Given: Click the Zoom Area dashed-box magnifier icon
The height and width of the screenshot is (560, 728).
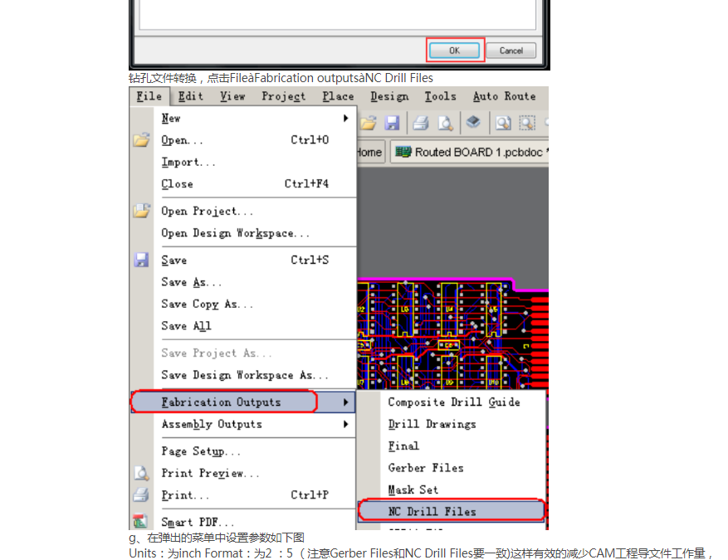Looking at the screenshot, I should pos(527,123).
